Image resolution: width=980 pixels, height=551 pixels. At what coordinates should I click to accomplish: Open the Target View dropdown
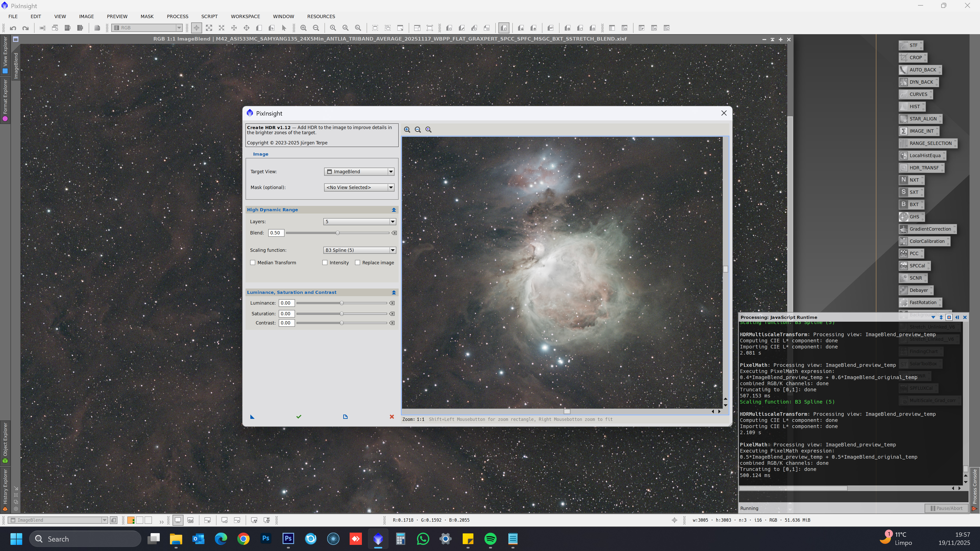pyautogui.click(x=359, y=171)
